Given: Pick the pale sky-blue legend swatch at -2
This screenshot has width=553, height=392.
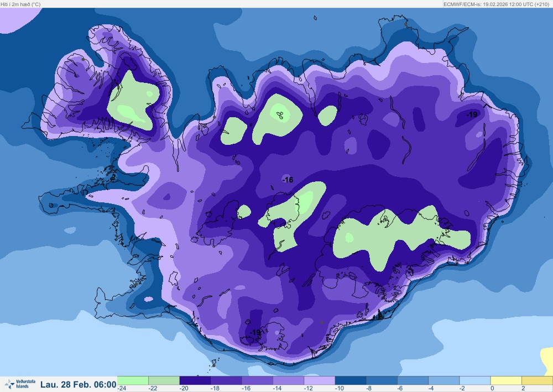Looking at the screenshot, I should [x=475, y=380].
